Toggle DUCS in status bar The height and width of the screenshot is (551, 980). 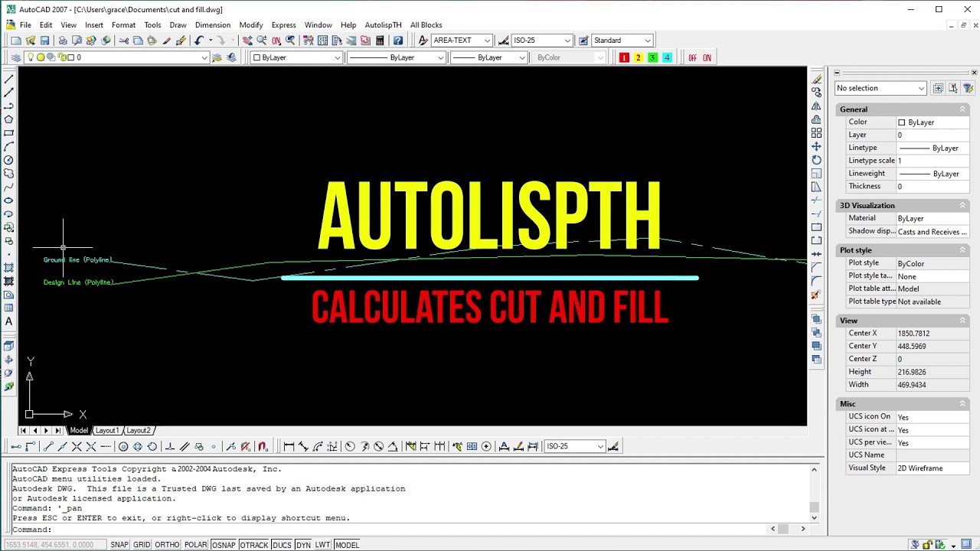pos(282,545)
